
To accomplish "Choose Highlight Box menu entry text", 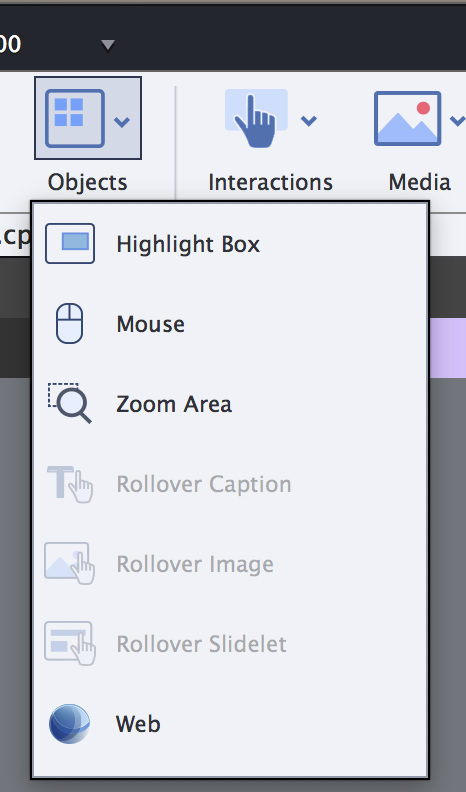I will click(188, 244).
